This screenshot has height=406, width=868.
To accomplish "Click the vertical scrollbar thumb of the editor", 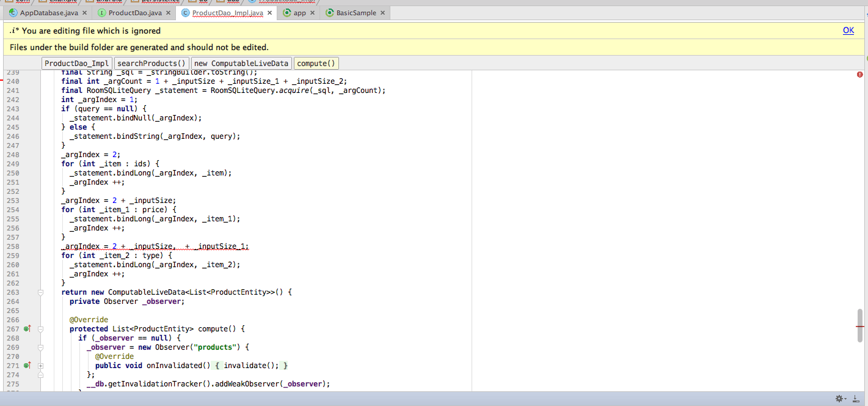I will [x=860, y=326].
